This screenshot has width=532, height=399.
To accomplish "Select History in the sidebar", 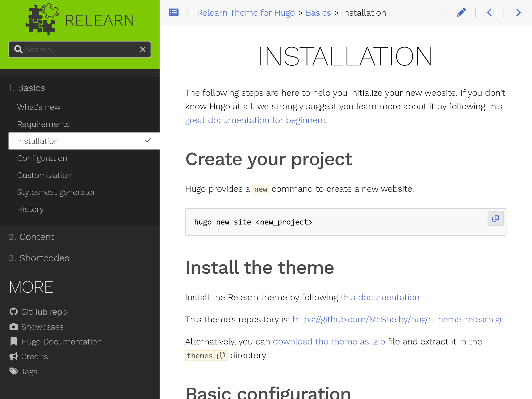I will (x=30, y=209).
